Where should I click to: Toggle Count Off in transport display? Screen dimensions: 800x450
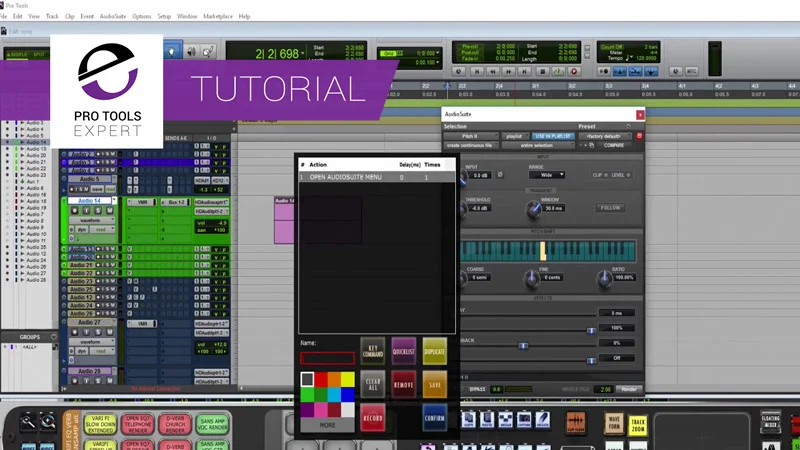(x=612, y=47)
